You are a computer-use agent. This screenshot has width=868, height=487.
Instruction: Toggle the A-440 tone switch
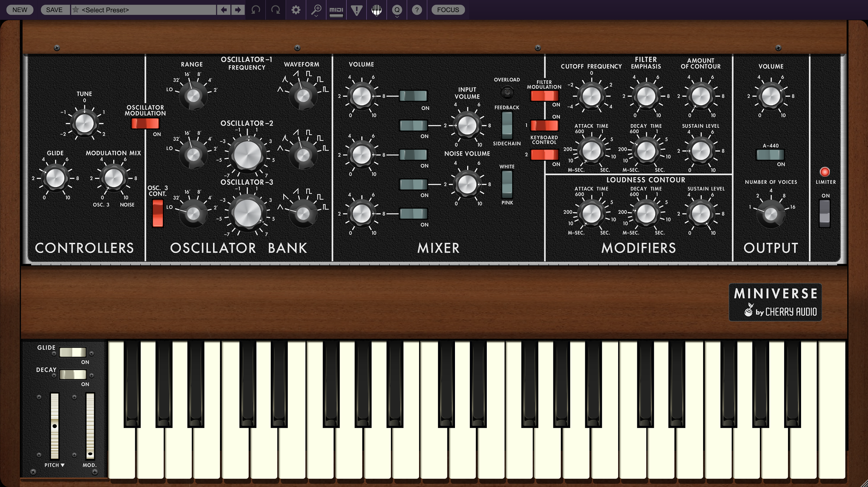pyautogui.click(x=770, y=154)
